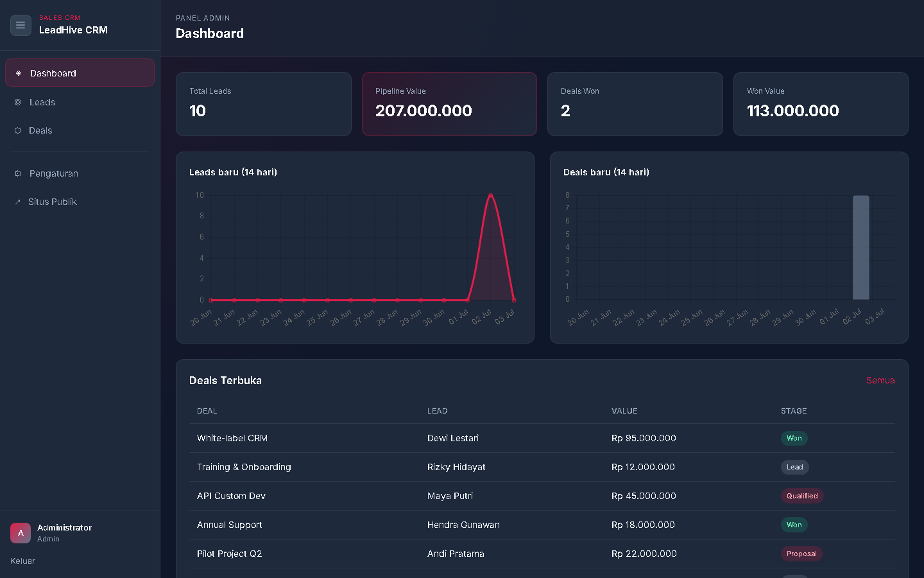Image resolution: width=924 pixels, height=578 pixels.
Task: Click the Deals circle icon in sidebar
Action: click(x=18, y=130)
